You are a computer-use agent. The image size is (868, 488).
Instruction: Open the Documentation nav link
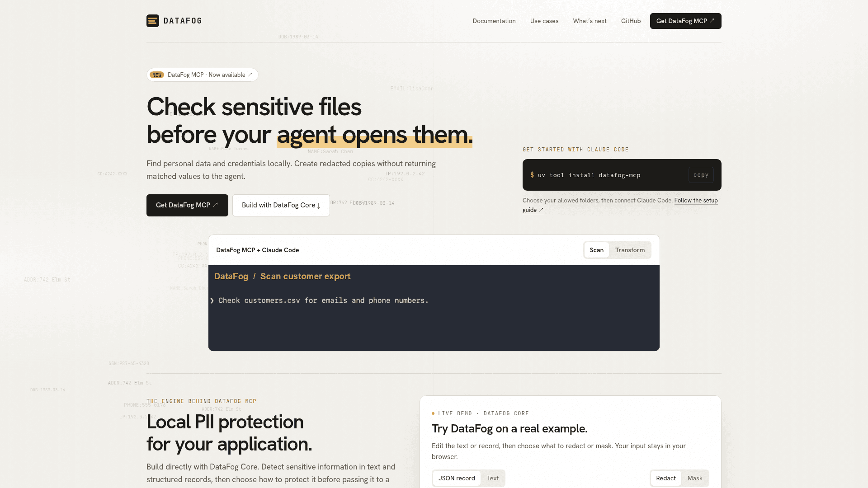click(494, 21)
